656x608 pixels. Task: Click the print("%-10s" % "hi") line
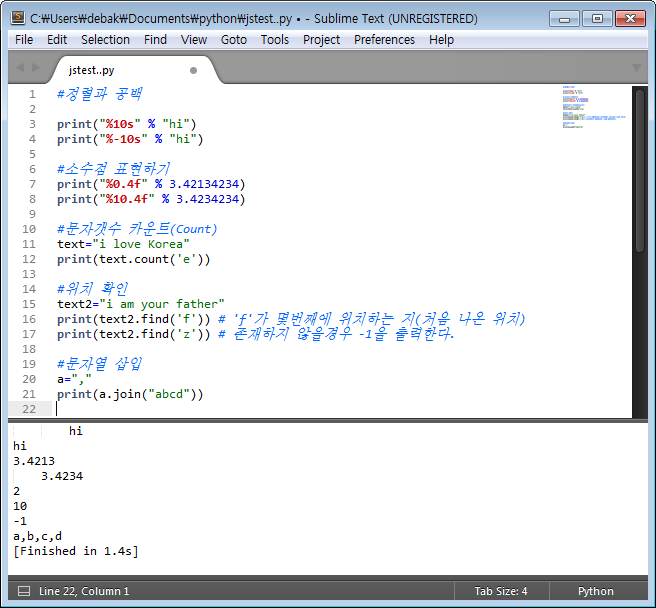click(x=130, y=139)
